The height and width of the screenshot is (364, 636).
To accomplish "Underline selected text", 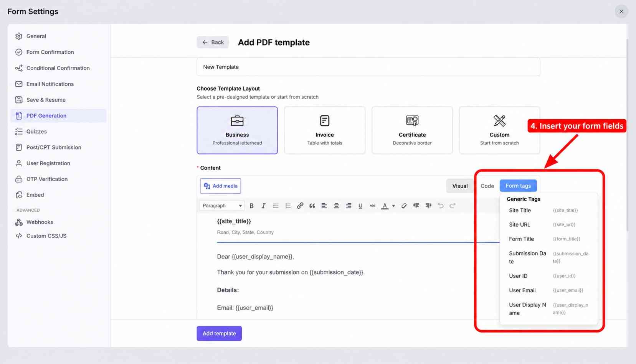I will [x=360, y=206].
